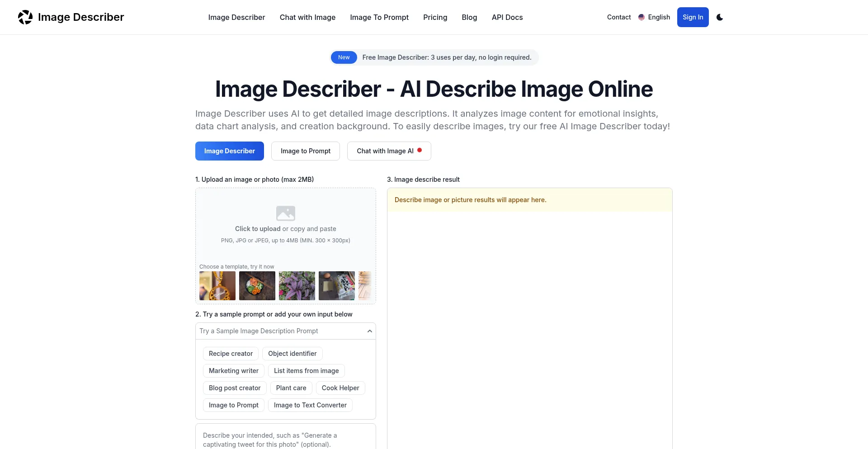Choose the sunflower ornament template thumbnail

click(x=217, y=286)
